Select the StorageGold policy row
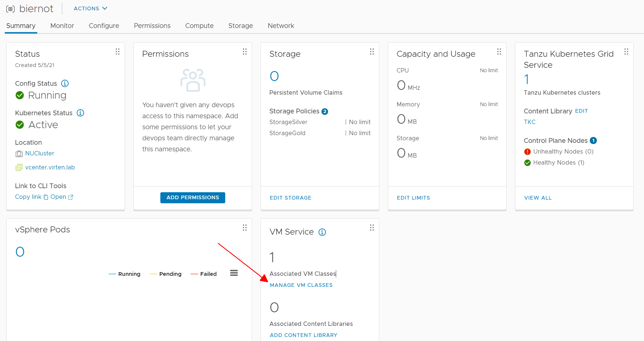 (x=320, y=133)
